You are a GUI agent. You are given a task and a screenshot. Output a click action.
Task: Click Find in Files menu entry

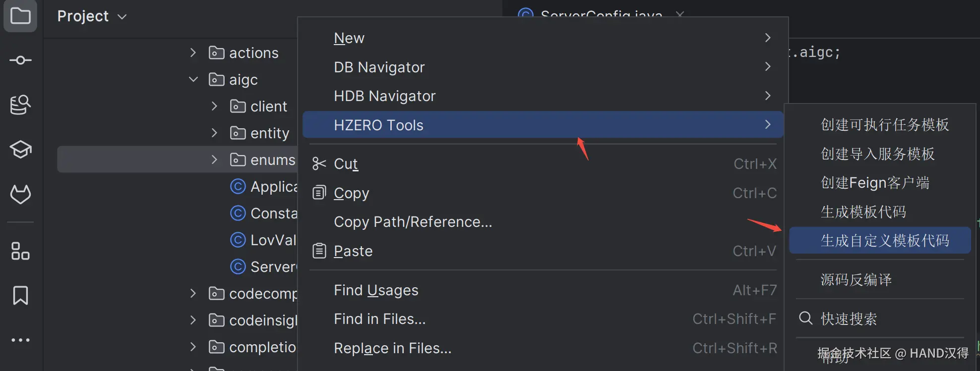click(380, 319)
